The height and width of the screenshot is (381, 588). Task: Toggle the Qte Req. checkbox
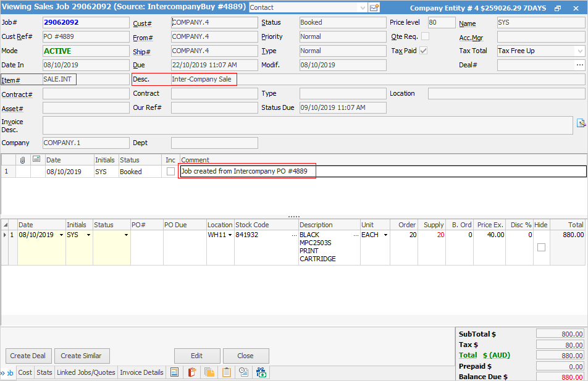pyautogui.click(x=425, y=36)
